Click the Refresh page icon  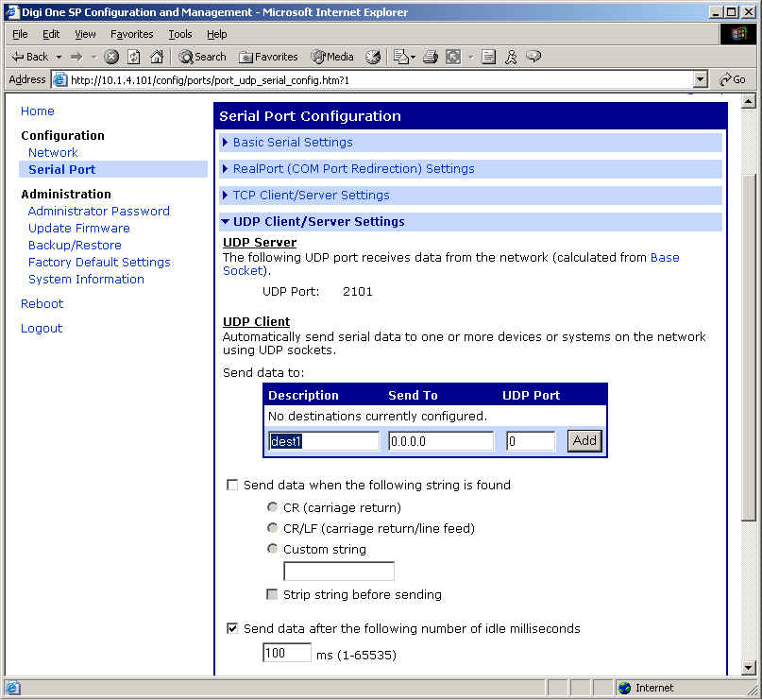[x=133, y=57]
